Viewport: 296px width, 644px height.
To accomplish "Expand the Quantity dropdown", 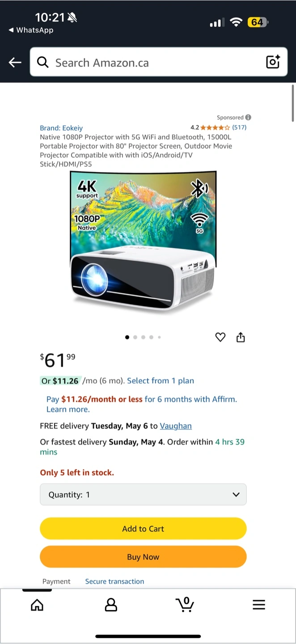I will (x=143, y=495).
